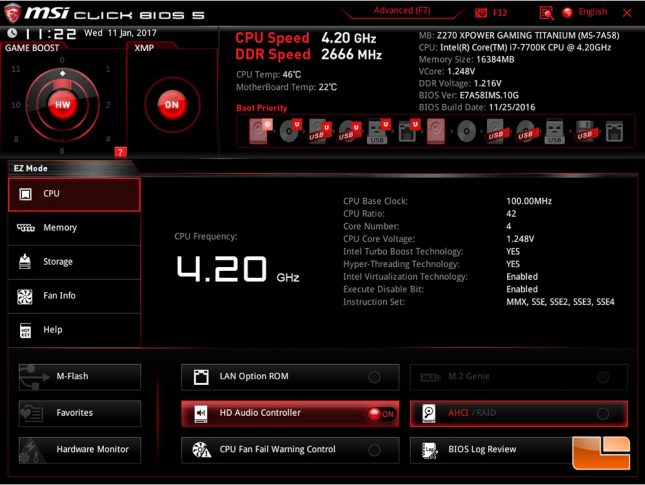Select the UEFI USB CD/DVD boot icon
The image size is (645, 485).
[x=349, y=131]
